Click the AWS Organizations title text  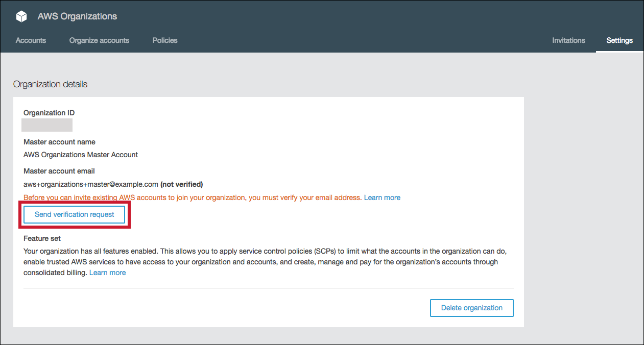(77, 16)
